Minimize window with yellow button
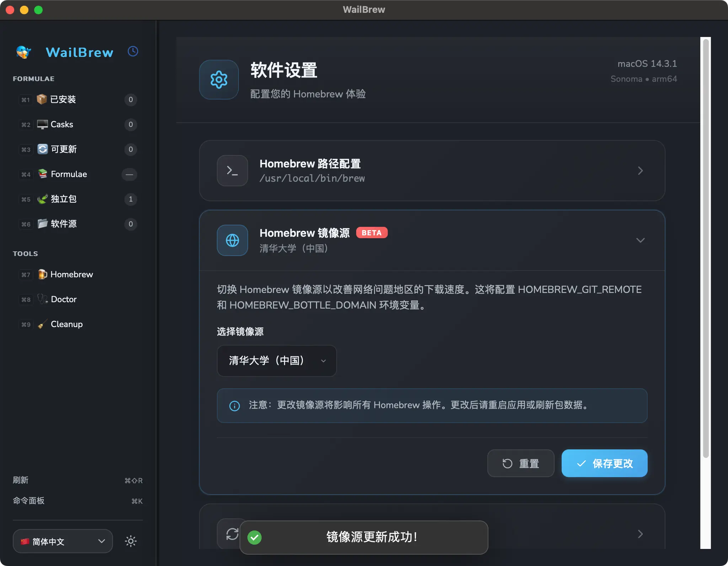Image resolution: width=728 pixels, height=566 pixels. [24, 10]
